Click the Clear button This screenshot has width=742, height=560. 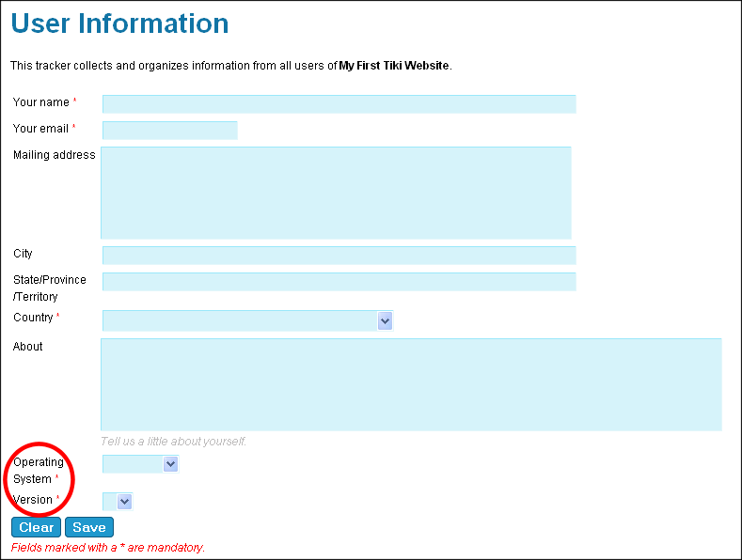click(36, 527)
